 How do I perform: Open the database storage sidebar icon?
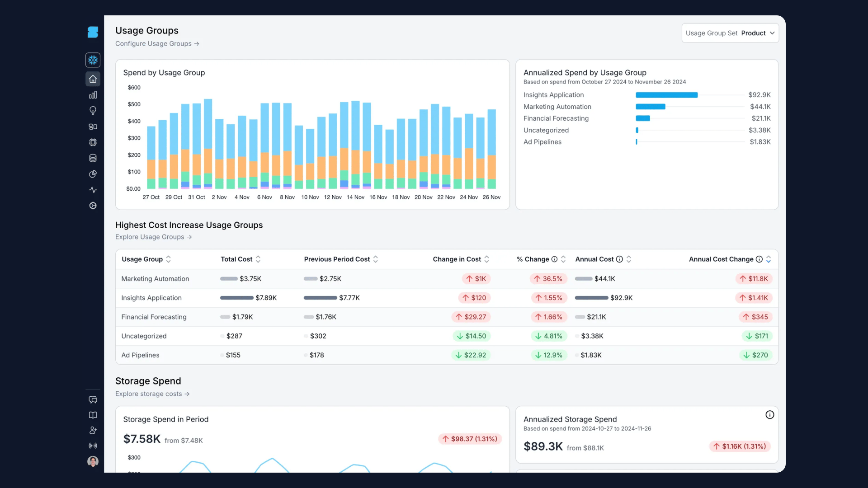(93, 158)
